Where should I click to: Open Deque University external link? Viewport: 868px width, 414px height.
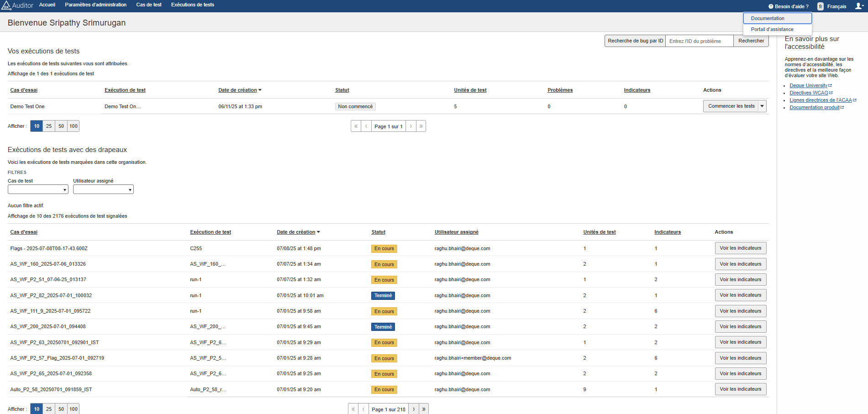808,85
